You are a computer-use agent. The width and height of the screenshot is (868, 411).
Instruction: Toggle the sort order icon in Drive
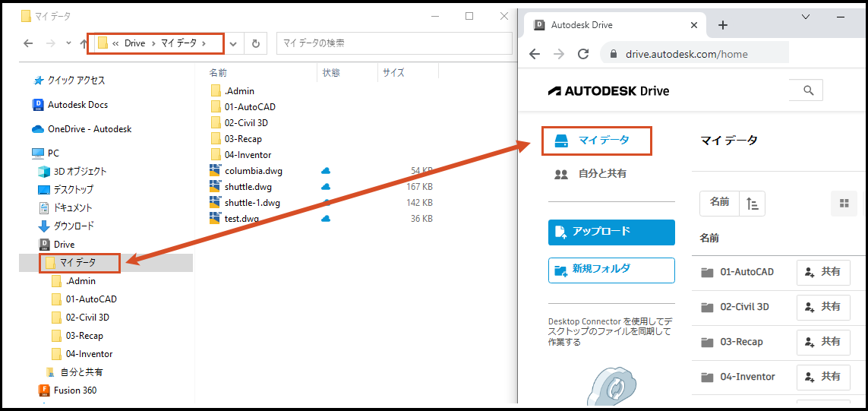tap(753, 203)
